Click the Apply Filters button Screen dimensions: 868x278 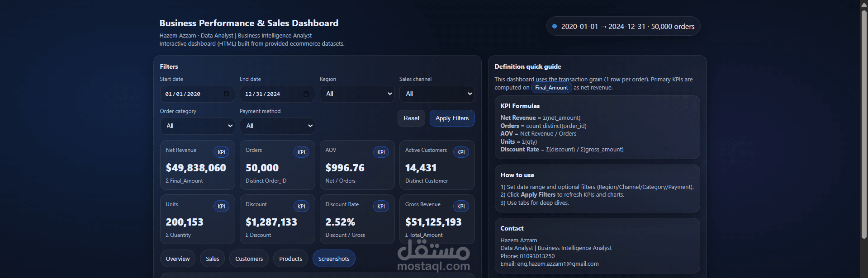(x=452, y=118)
